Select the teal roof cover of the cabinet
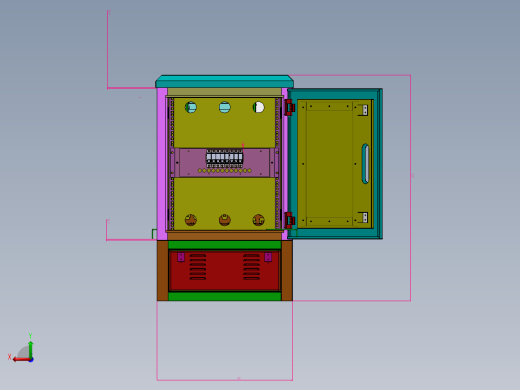 (x=224, y=81)
